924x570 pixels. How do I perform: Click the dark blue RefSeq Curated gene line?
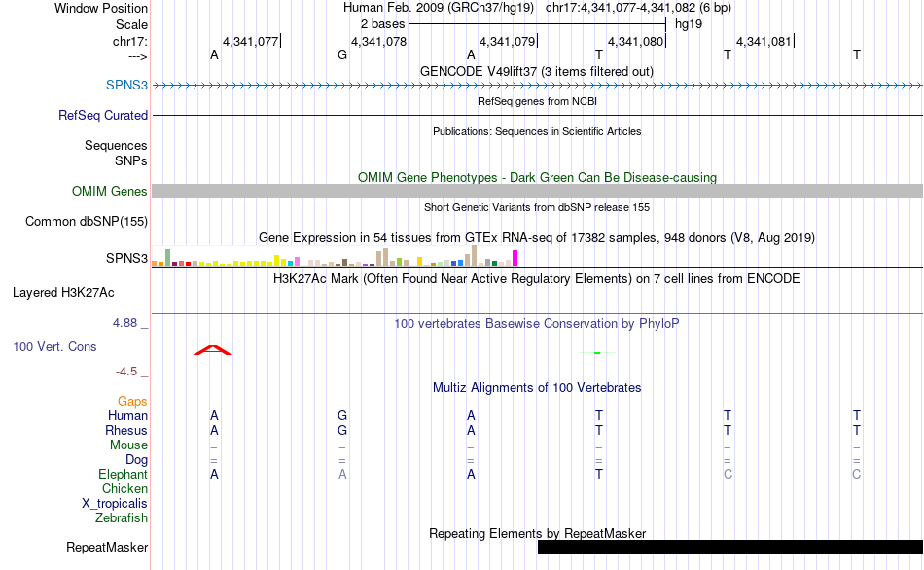(538, 115)
